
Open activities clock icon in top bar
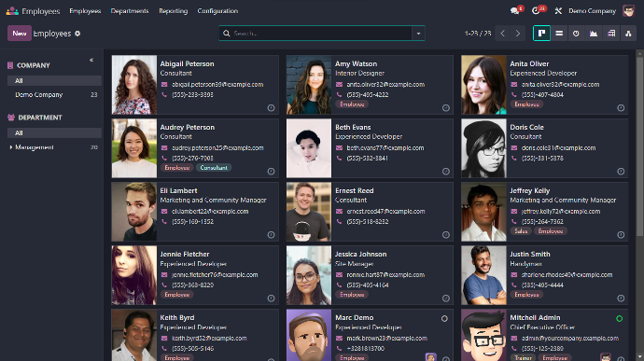tap(536, 11)
